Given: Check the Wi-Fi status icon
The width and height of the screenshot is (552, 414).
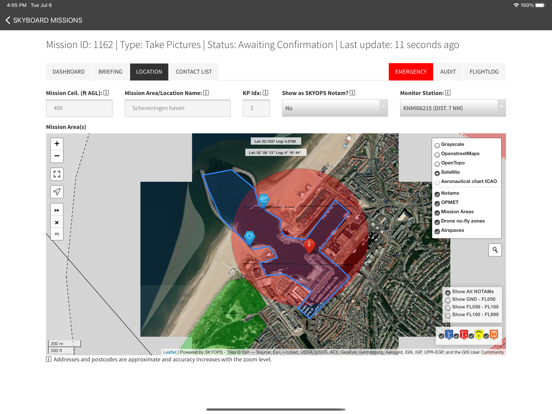Looking at the screenshot, I should (x=516, y=5).
